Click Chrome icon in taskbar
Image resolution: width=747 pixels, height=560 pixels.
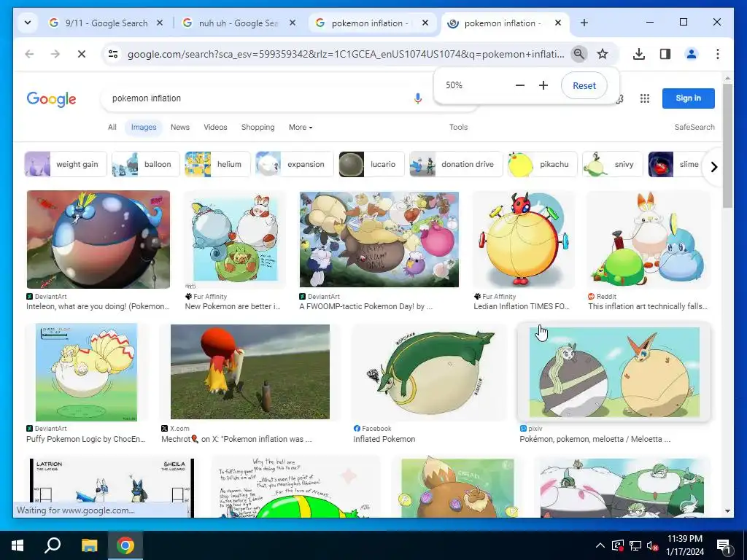[125, 545]
